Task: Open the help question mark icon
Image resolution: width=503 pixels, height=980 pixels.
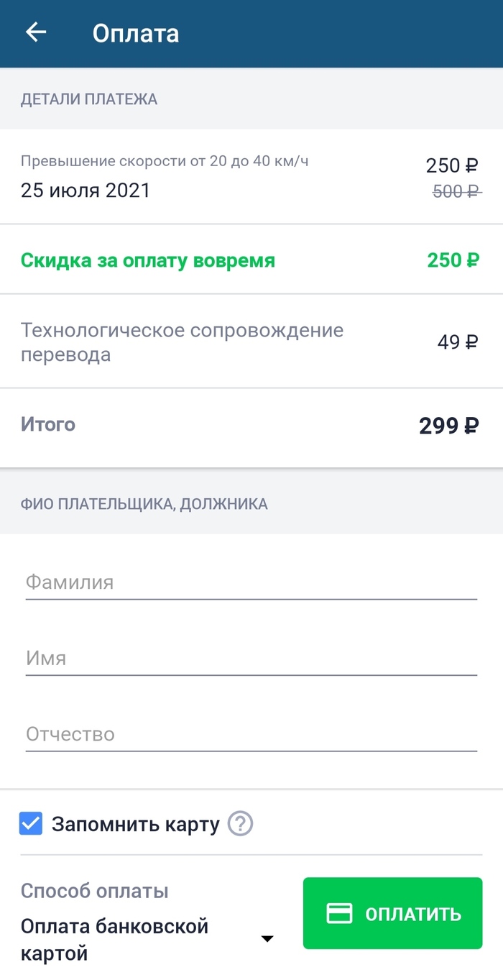Action: click(240, 824)
